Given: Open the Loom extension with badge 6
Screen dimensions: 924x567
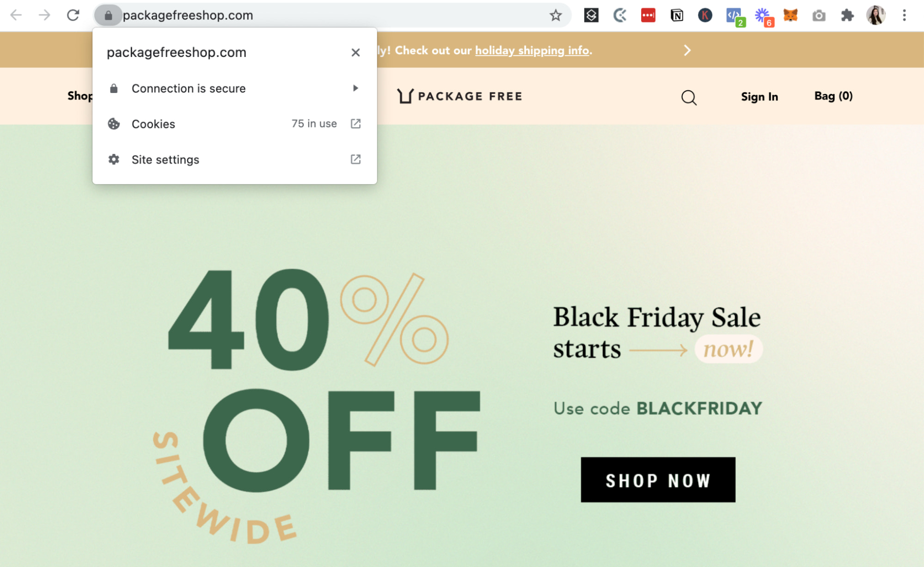Looking at the screenshot, I should pos(763,16).
